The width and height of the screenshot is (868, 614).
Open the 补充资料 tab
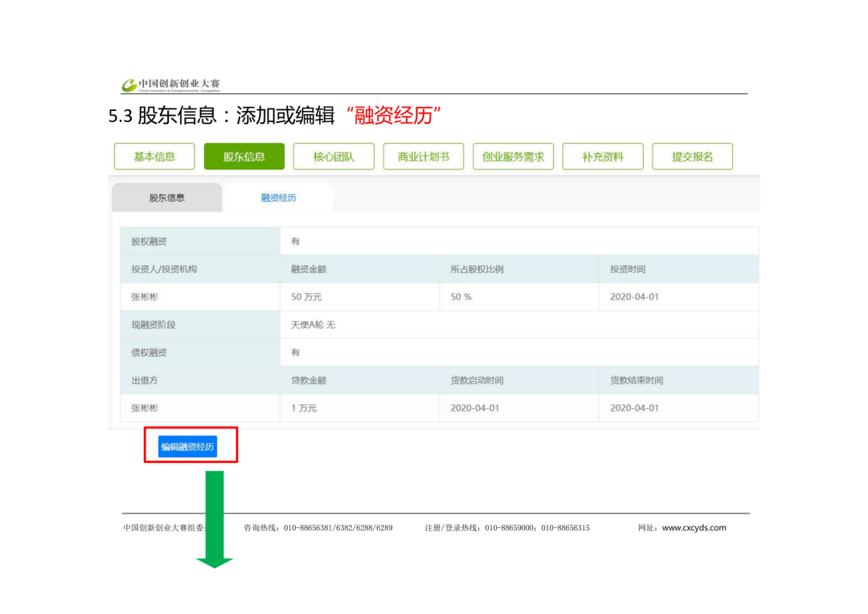(x=603, y=157)
